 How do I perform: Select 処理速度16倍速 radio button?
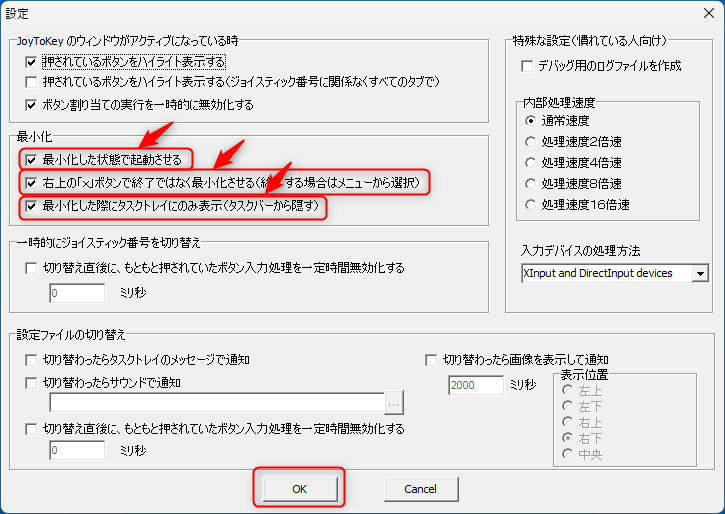[531, 204]
